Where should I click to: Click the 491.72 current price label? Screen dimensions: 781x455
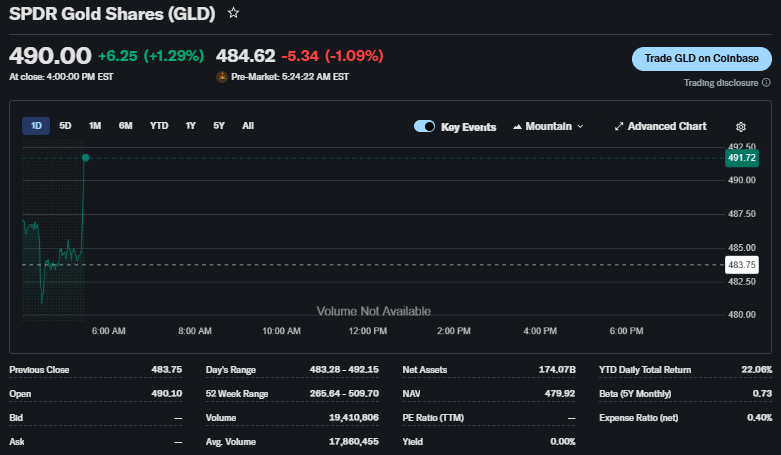743,158
